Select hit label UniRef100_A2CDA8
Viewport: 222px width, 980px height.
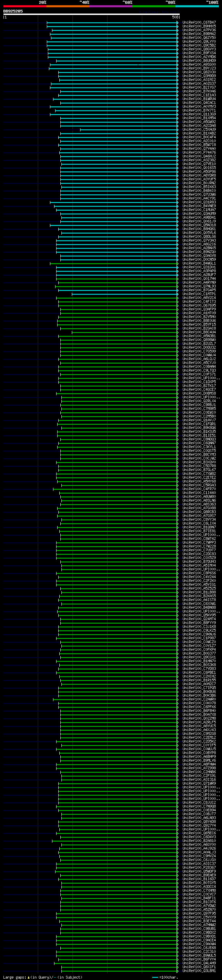click(x=199, y=125)
